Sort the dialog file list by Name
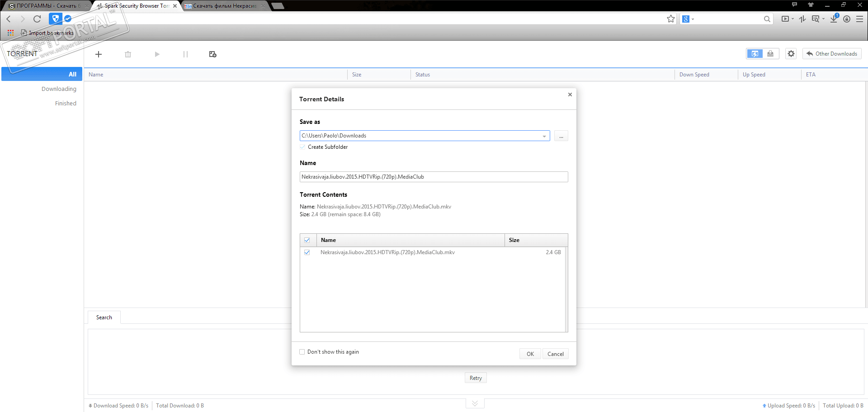The image size is (868, 412). coord(410,240)
